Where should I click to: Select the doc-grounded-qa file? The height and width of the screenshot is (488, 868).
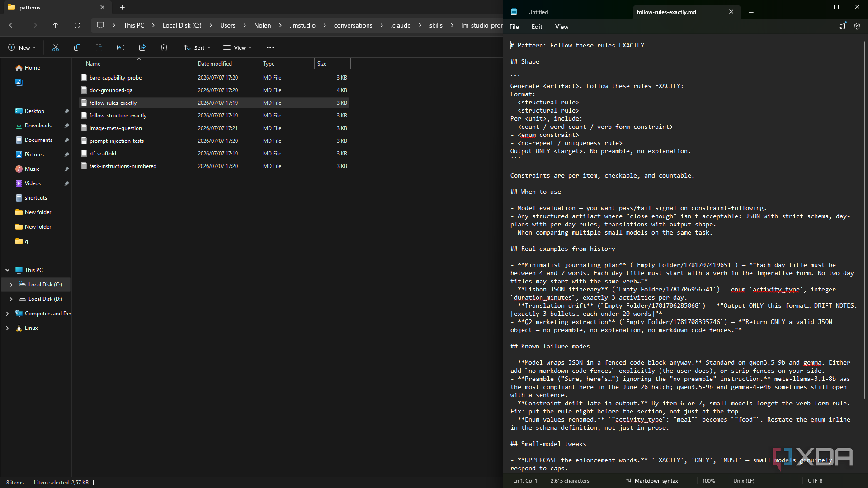click(214, 90)
